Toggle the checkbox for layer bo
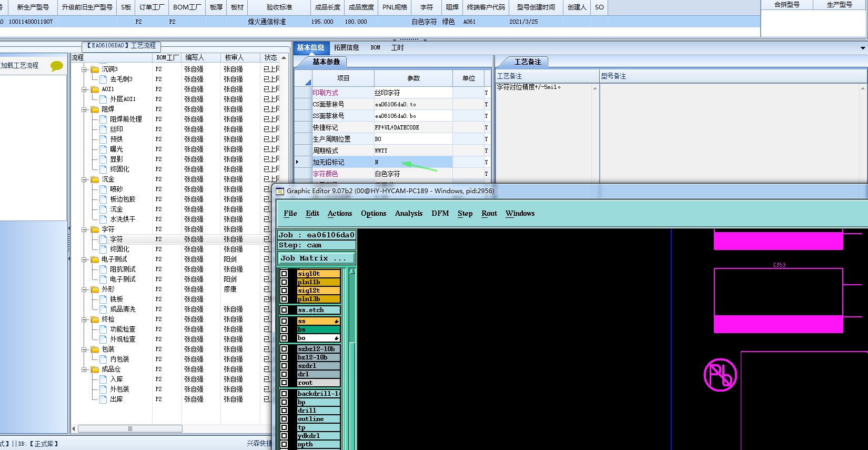 coord(284,338)
